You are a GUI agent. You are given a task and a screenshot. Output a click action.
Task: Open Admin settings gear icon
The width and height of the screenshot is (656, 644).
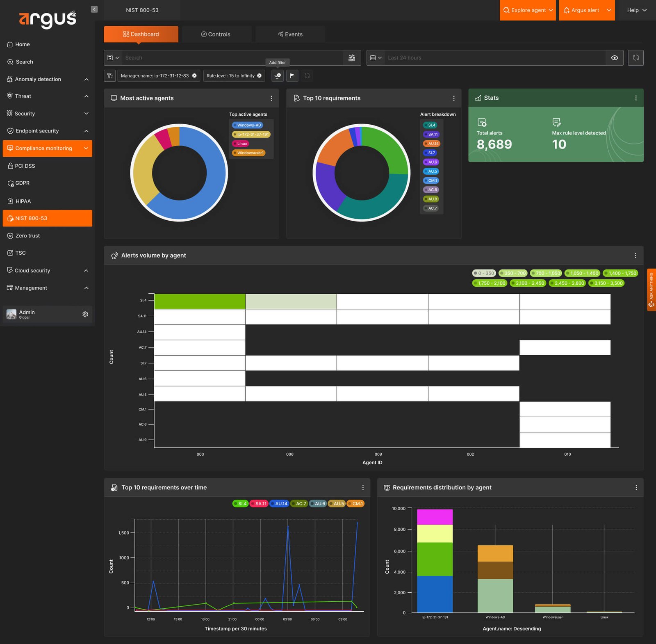click(85, 314)
